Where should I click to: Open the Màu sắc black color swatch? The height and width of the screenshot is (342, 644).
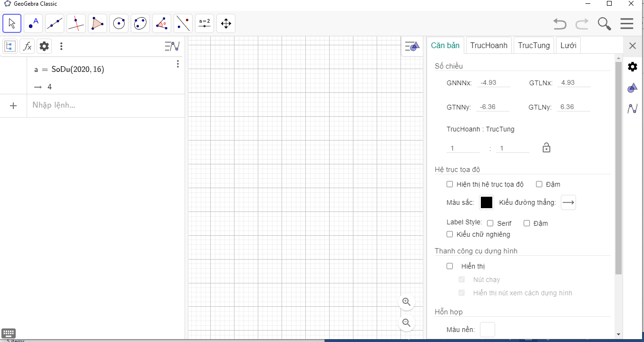click(x=486, y=202)
